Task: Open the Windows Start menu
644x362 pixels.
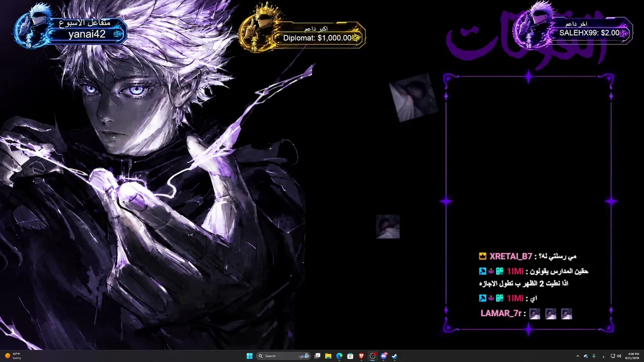Action: point(250,356)
